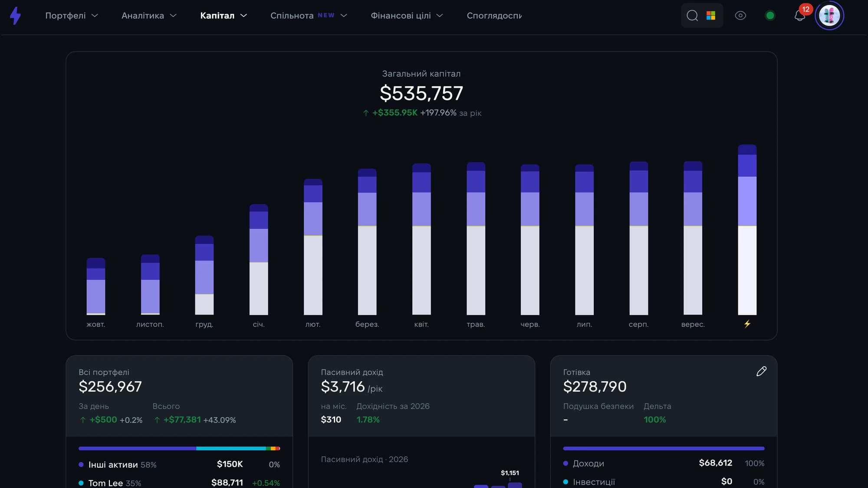Open the notifications bell with 12 badge
The image size is (868, 488).
(x=800, y=16)
